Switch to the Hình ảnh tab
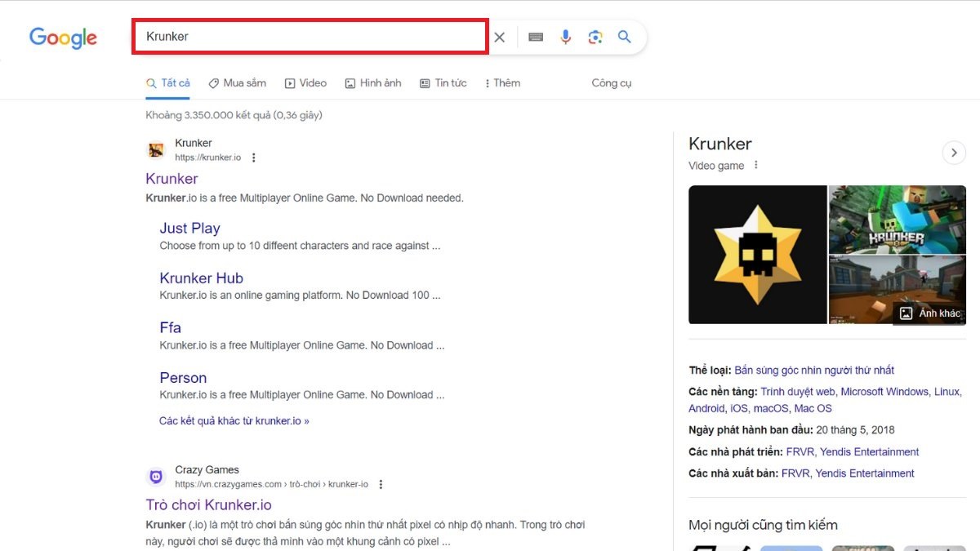 click(373, 83)
